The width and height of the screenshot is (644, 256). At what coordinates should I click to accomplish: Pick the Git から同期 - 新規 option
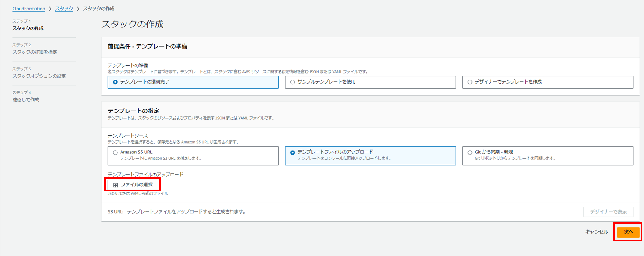548,155
